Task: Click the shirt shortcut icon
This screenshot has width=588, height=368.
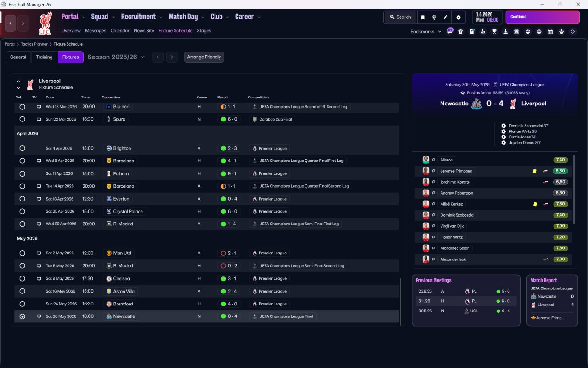Action: coord(461,32)
